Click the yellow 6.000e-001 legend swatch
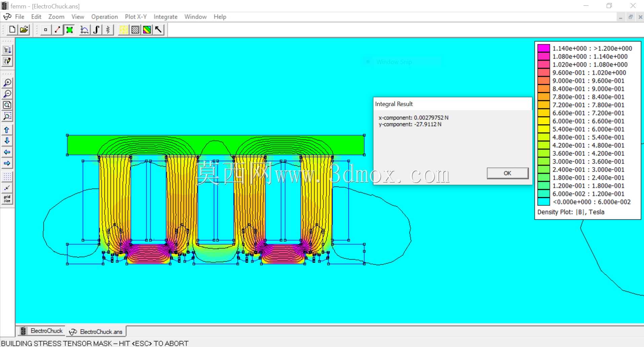The width and height of the screenshot is (644, 347). pyautogui.click(x=544, y=121)
